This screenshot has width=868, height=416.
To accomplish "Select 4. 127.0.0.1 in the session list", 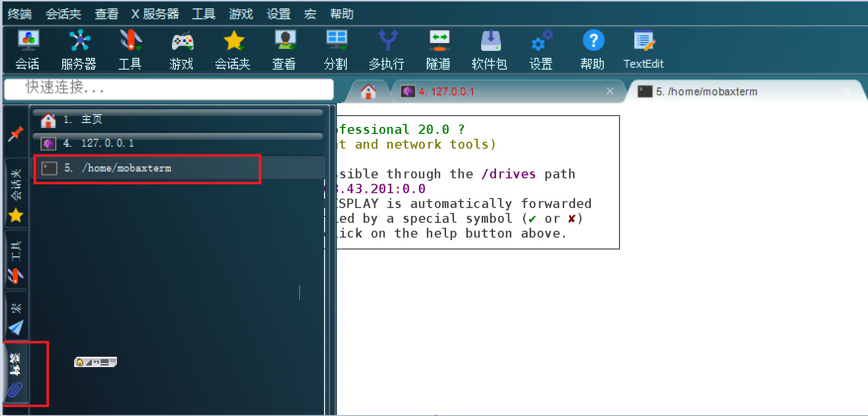I will pyautogui.click(x=178, y=143).
